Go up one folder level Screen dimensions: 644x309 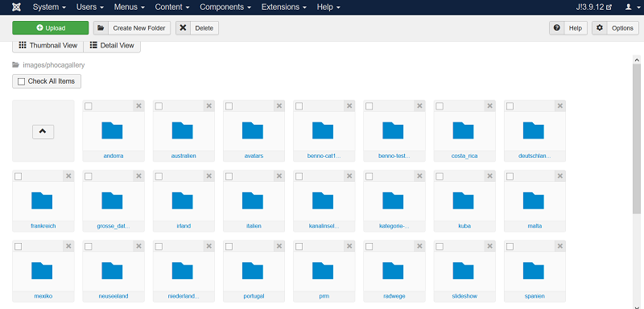coord(43,132)
